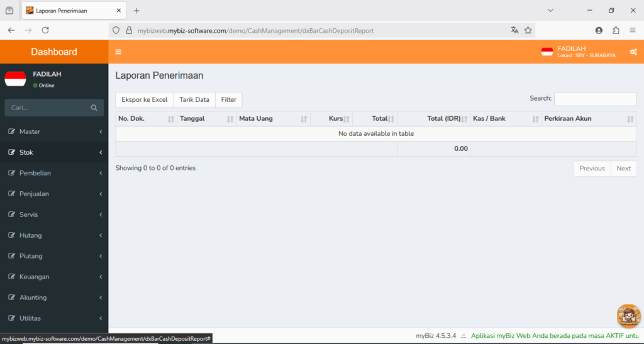Open Dashboard header link
This screenshot has width=644, height=344.
click(54, 52)
